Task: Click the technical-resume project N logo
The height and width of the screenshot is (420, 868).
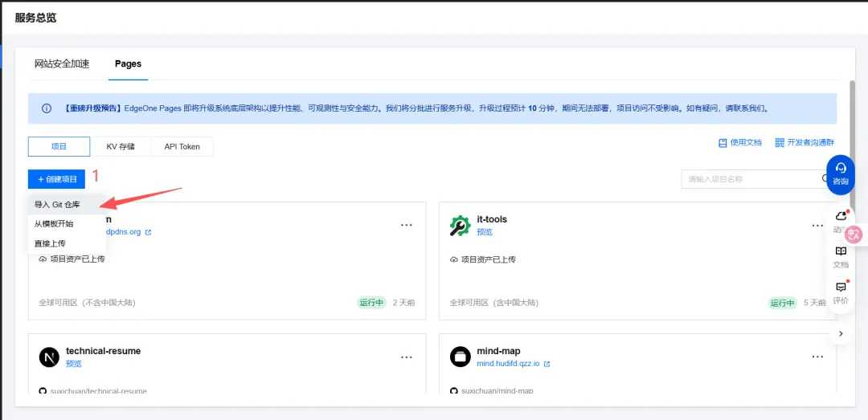Action: (x=49, y=357)
